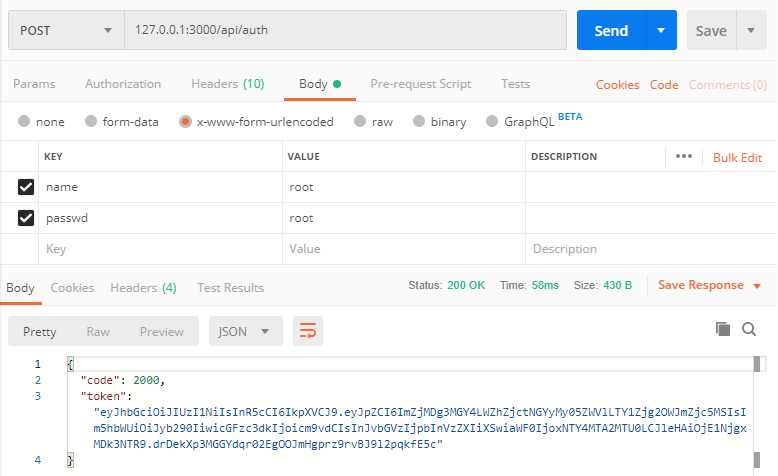
Task: Uncheck the passwd parameter checkbox
Action: pyautogui.click(x=26, y=218)
